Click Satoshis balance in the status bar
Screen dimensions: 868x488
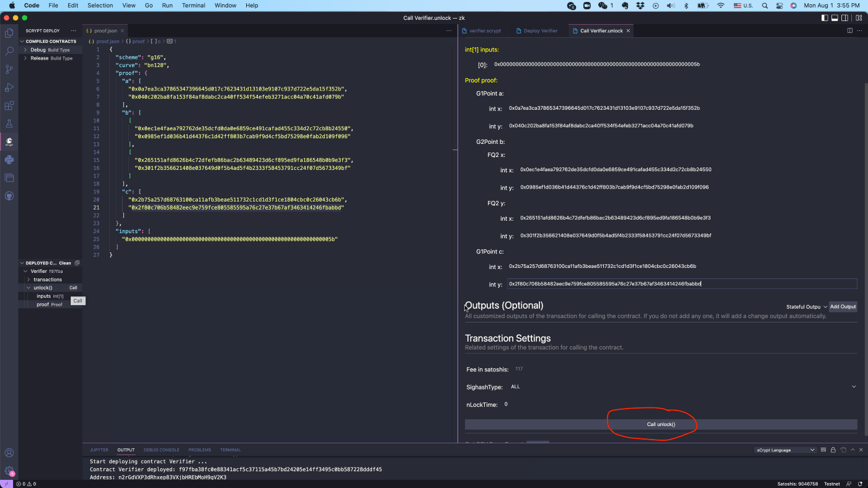[797, 484]
